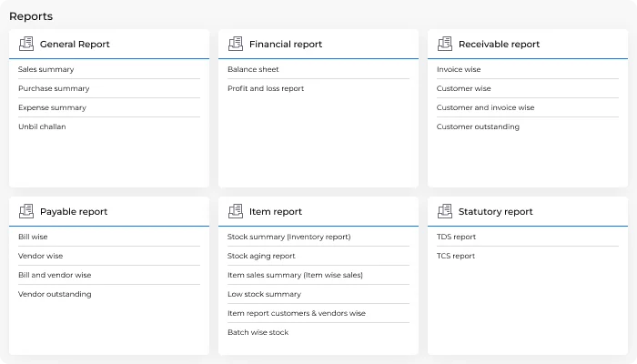Click the Item report card icon
Image resolution: width=637 pixels, height=364 pixels.
click(x=236, y=211)
